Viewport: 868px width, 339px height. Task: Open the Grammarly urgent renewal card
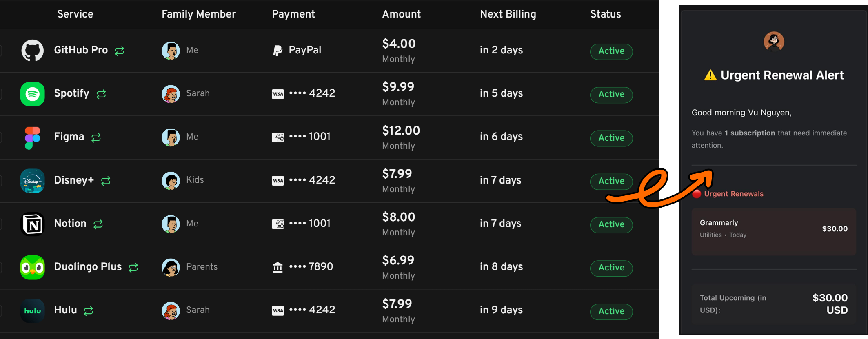tap(773, 231)
